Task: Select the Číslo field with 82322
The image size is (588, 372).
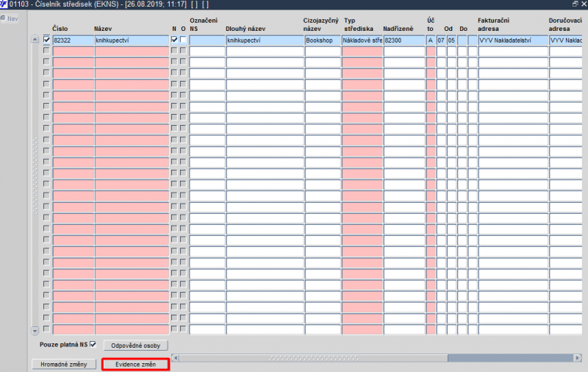Action: tap(73, 40)
